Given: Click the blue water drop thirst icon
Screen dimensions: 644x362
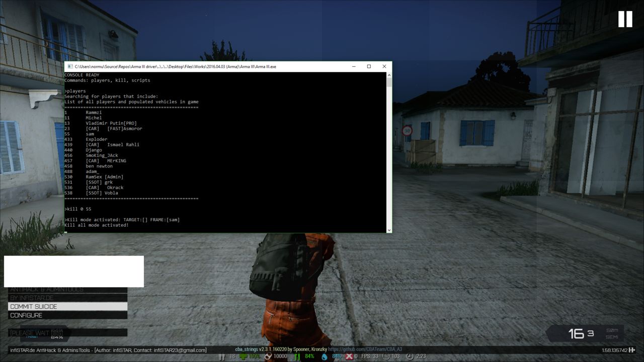Looking at the screenshot, I should [x=325, y=356].
